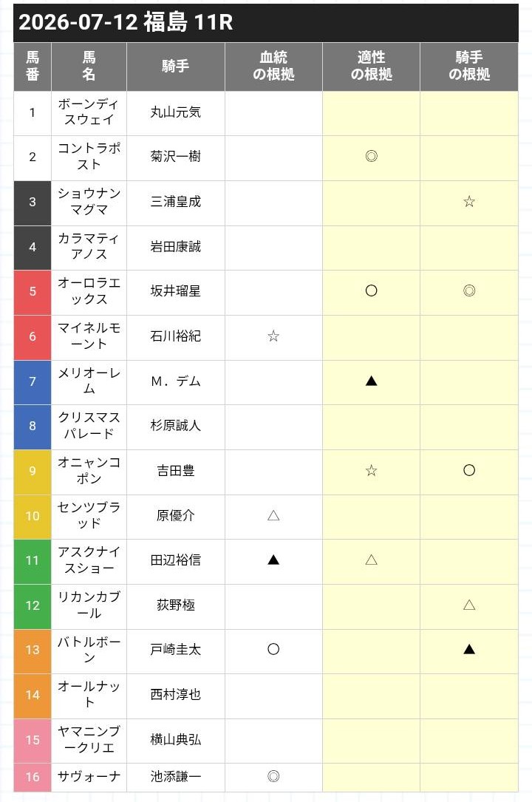This screenshot has width=532, height=802.
Task: Open horse name クリスマスパレード
Action: point(89,426)
